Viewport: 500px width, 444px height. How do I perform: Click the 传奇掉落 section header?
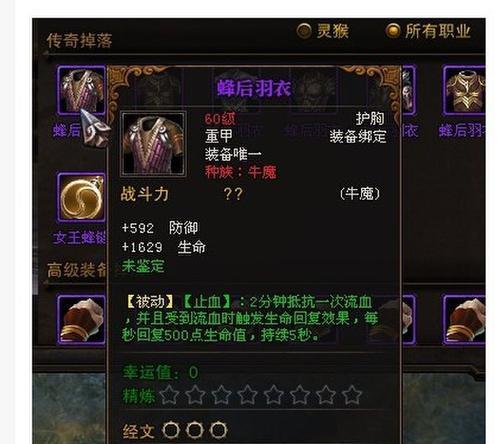(x=79, y=41)
